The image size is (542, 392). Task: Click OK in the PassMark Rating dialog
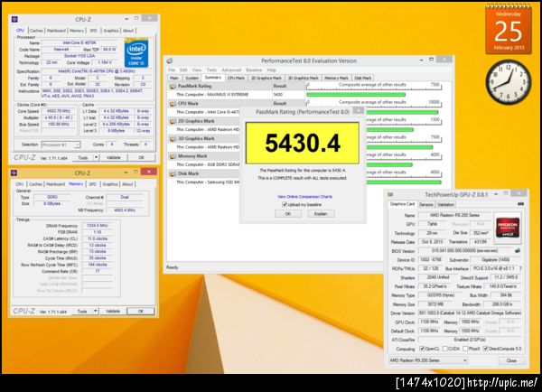pos(288,214)
